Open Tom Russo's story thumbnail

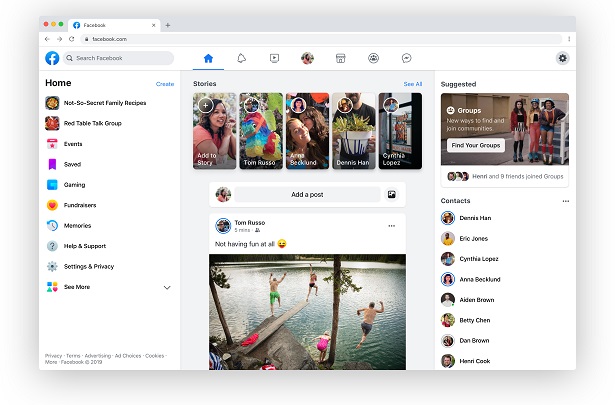tap(260, 130)
